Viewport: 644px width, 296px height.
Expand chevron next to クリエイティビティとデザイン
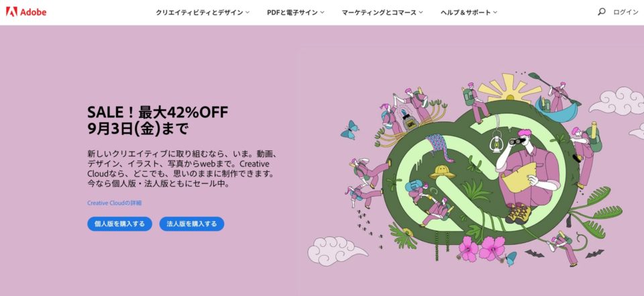248,12
